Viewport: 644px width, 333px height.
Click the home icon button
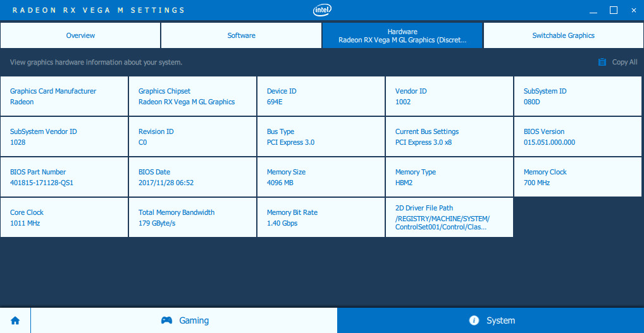15,321
